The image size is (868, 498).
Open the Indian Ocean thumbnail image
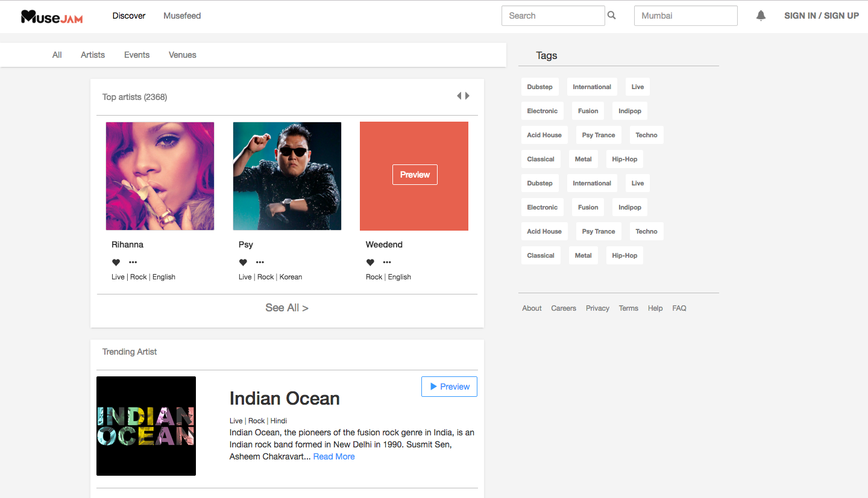point(146,426)
